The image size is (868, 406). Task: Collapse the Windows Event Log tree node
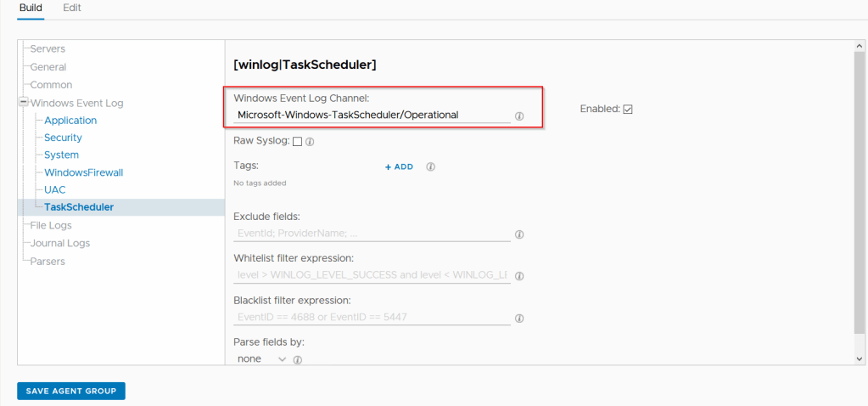point(22,103)
